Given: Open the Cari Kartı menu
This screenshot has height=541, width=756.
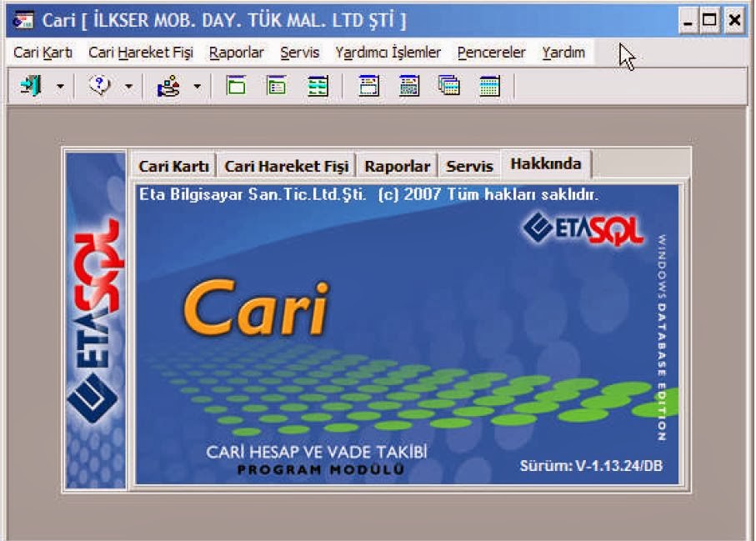Looking at the screenshot, I should pyautogui.click(x=43, y=52).
